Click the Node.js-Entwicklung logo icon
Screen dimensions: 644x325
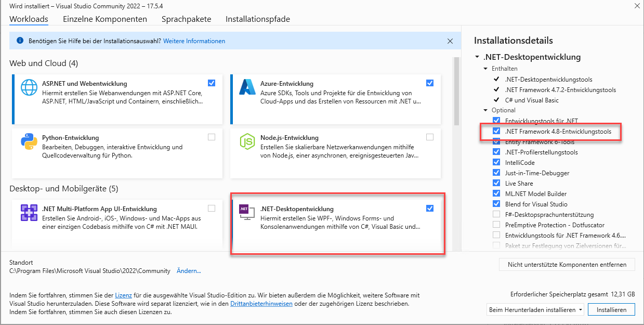pos(247,141)
